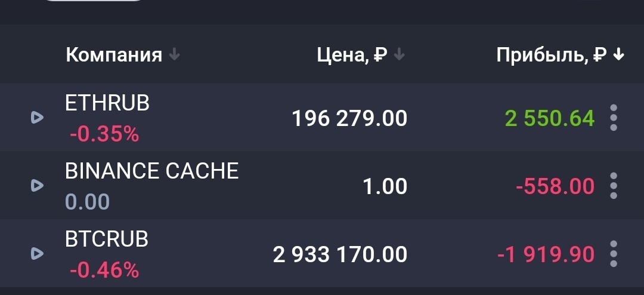
Task: Click BINANCE CACHE loss -558.00
Action: [555, 186]
